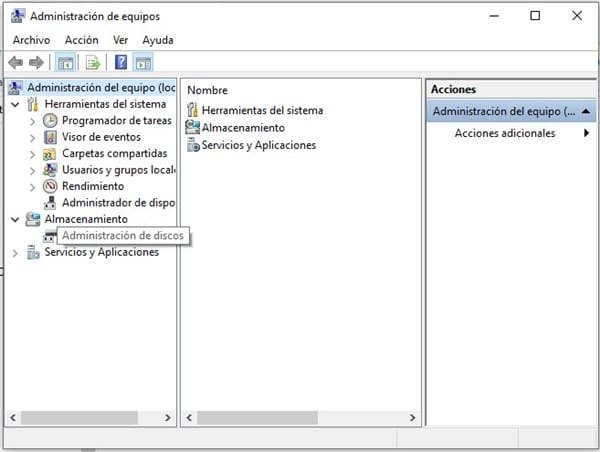
Task: Open the Archivo menu
Action: 31,40
